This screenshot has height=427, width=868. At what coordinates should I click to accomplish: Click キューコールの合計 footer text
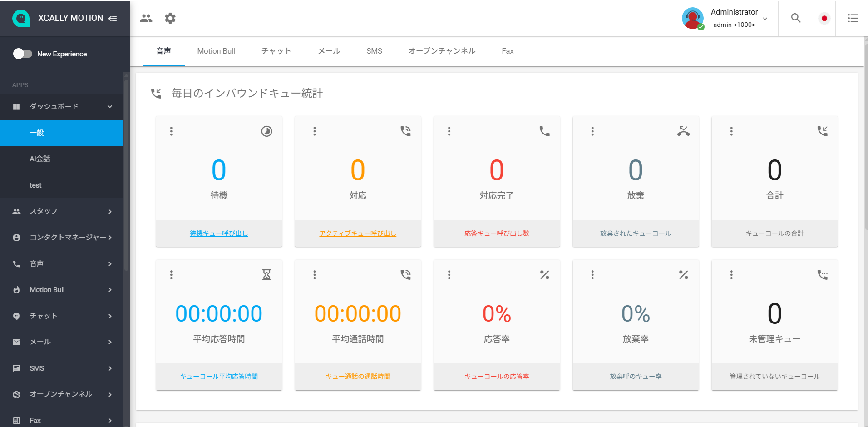click(x=774, y=233)
